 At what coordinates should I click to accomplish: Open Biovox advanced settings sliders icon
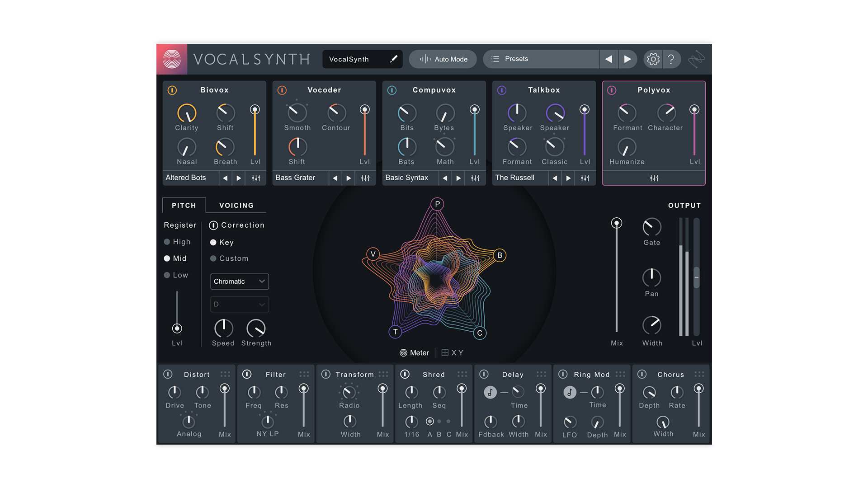click(x=256, y=178)
